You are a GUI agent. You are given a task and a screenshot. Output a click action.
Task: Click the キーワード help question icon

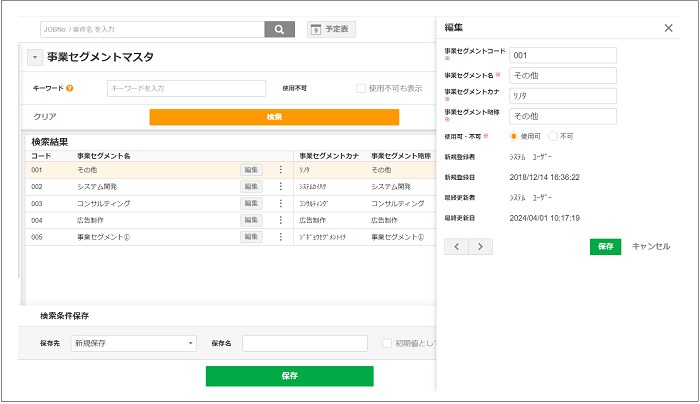[70, 89]
